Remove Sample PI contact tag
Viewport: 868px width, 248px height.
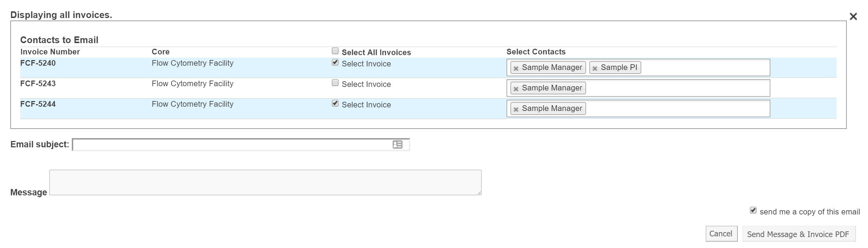(x=595, y=68)
